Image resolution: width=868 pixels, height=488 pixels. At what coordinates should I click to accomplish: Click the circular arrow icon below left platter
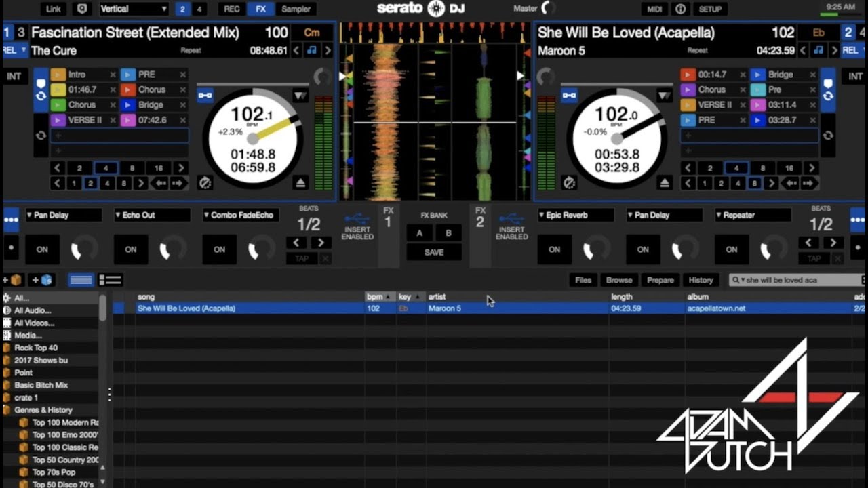pyautogui.click(x=205, y=182)
